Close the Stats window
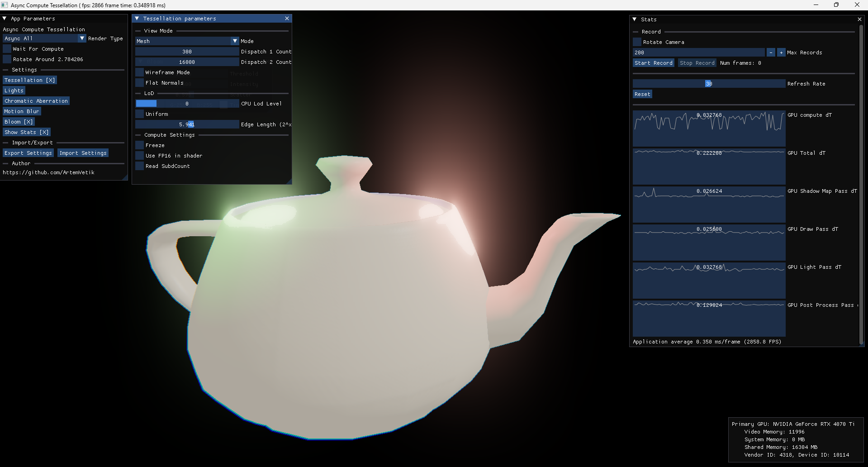This screenshot has width=868, height=467. [859, 19]
